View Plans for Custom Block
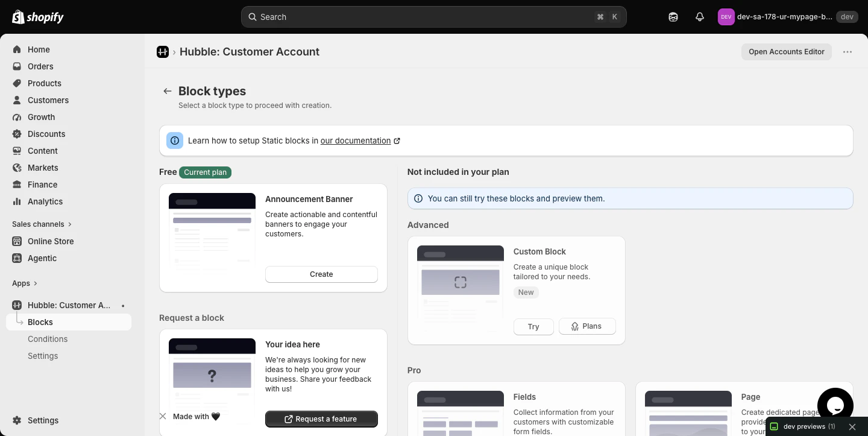The image size is (868, 436). pyautogui.click(x=588, y=326)
